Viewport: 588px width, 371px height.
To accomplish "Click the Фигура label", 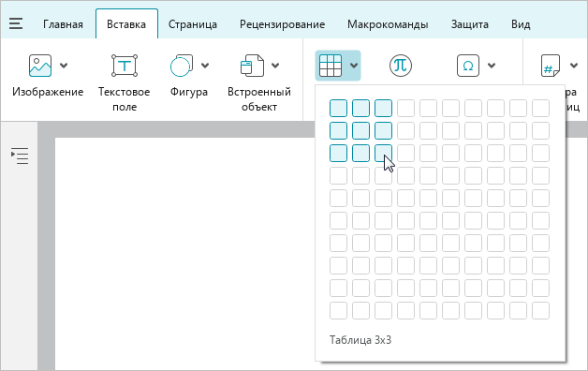I will pos(188,92).
